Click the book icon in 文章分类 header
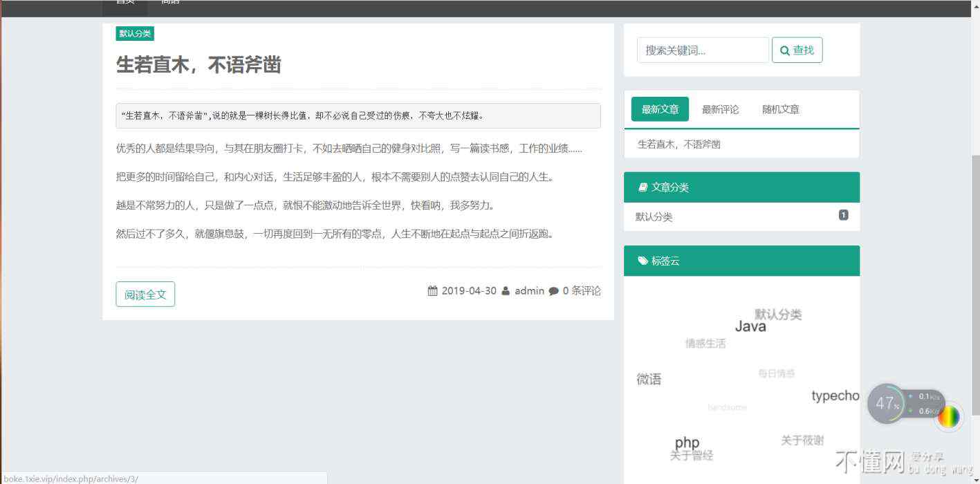This screenshot has height=484, width=980. 642,187
